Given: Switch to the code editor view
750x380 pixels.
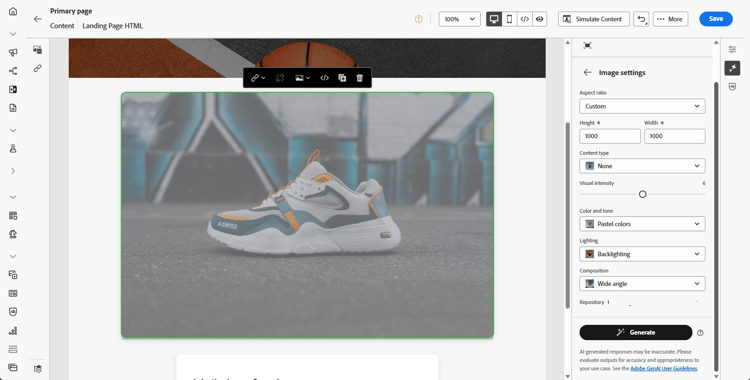Looking at the screenshot, I should (x=525, y=19).
